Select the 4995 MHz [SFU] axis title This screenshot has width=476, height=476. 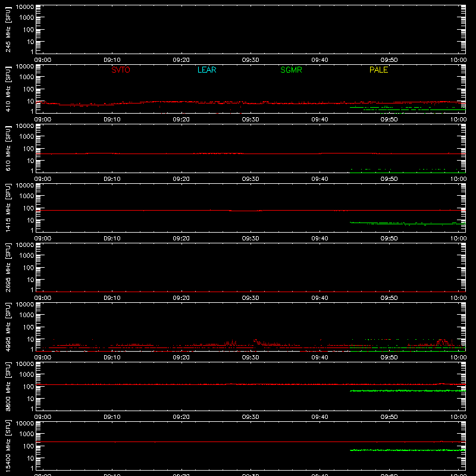click(8, 327)
